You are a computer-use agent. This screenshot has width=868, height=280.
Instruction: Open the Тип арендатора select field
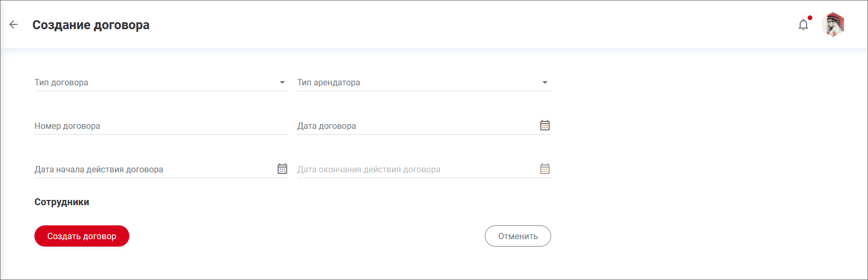tap(416, 83)
